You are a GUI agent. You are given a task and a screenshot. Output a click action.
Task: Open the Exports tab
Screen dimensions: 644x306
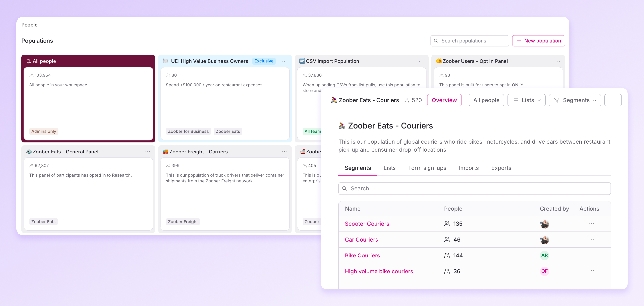point(501,168)
